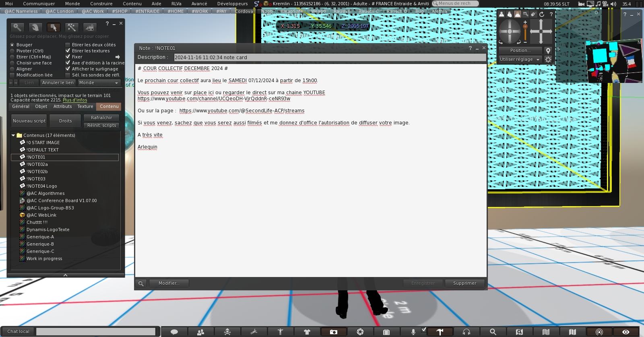This screenshot has height=337, width=644.
Task: Select the land bulldozer tool
Action: tap(89, 27)
